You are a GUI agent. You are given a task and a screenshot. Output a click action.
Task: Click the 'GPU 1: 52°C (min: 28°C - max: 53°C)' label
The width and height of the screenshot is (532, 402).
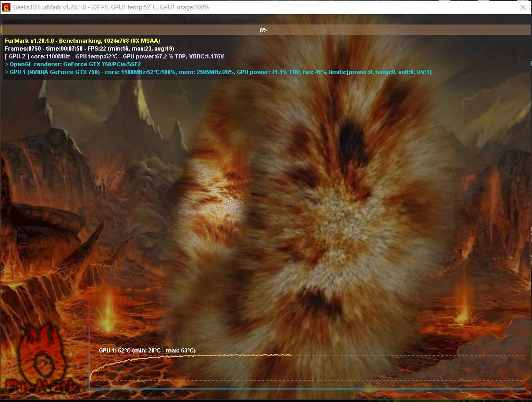147,350
